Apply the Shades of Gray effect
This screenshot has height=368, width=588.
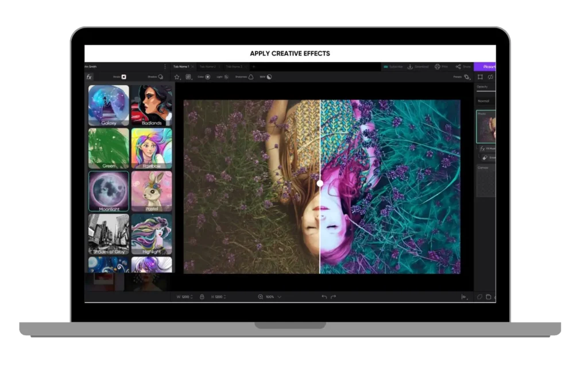[109, 235]
